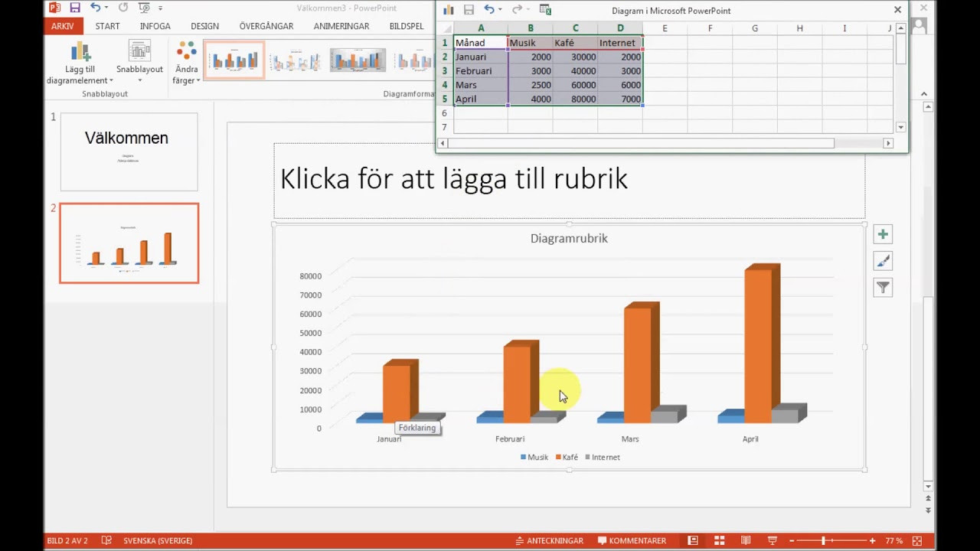Start slideshow from status bar icon
The image size is (980, 551).
point(772,540)
